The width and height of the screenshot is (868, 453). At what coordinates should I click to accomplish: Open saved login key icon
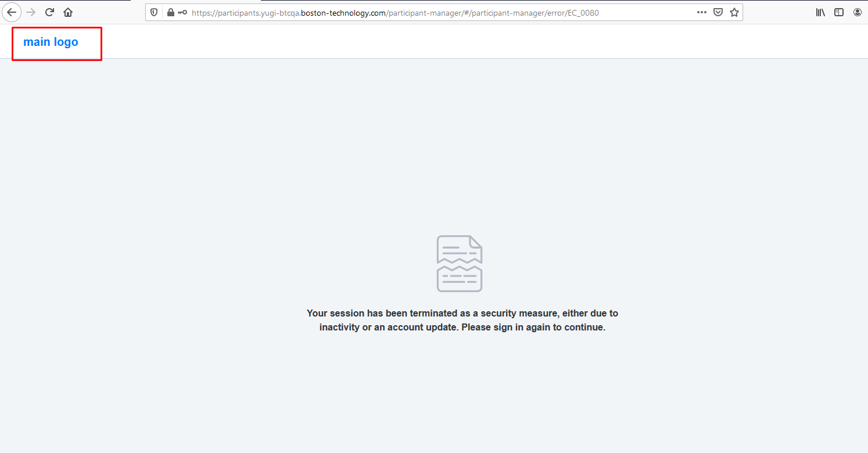[x=182, y=12]
